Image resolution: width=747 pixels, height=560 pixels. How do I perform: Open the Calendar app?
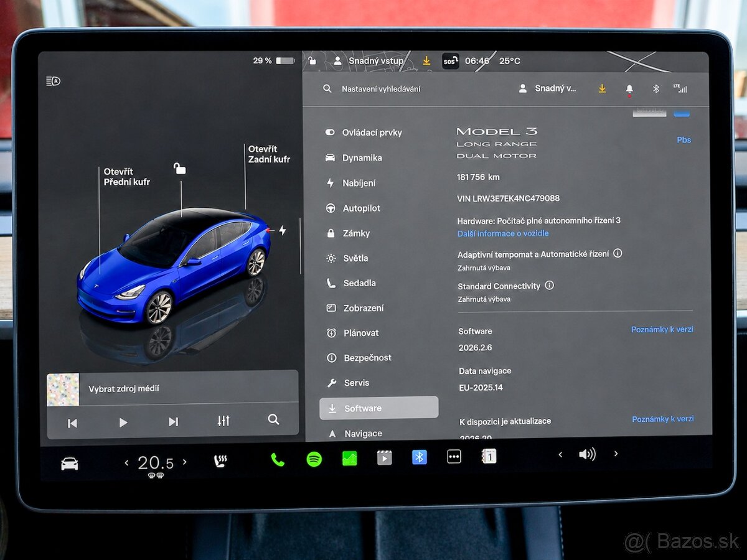click(489, 456)
